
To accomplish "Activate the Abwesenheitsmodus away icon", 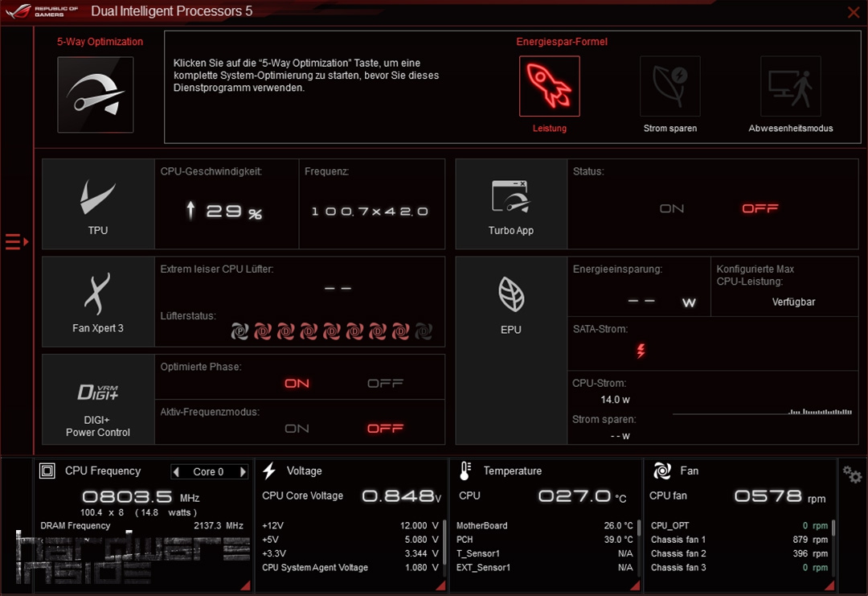I will tap(791, 86).
